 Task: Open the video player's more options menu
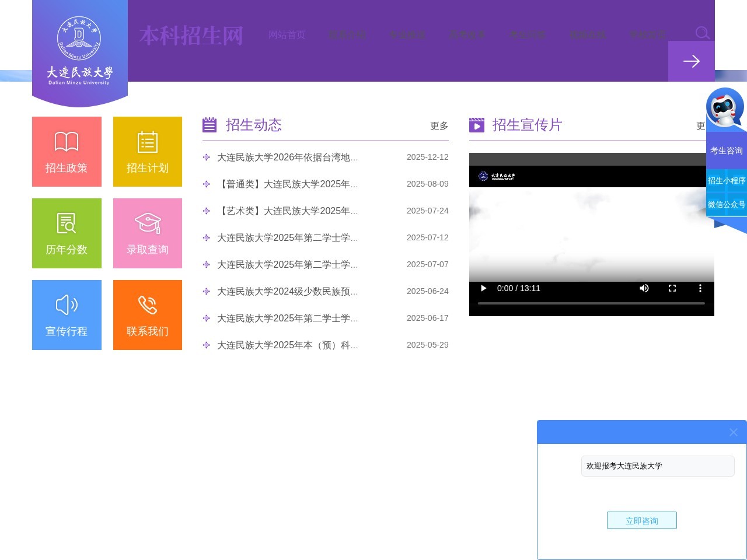pyautogui.click(x=700, y=288)
